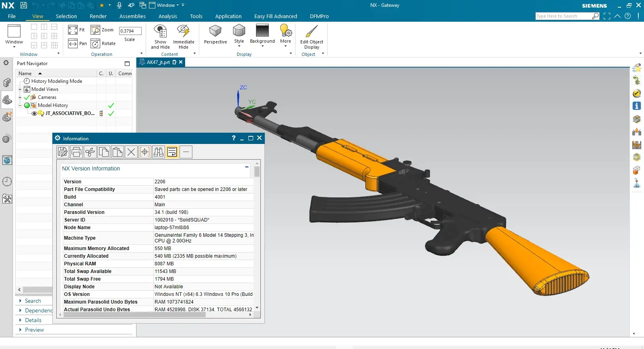Click Immediate Hide
Image resolution: width=644 pixels, height=349 pixels.
184,37
